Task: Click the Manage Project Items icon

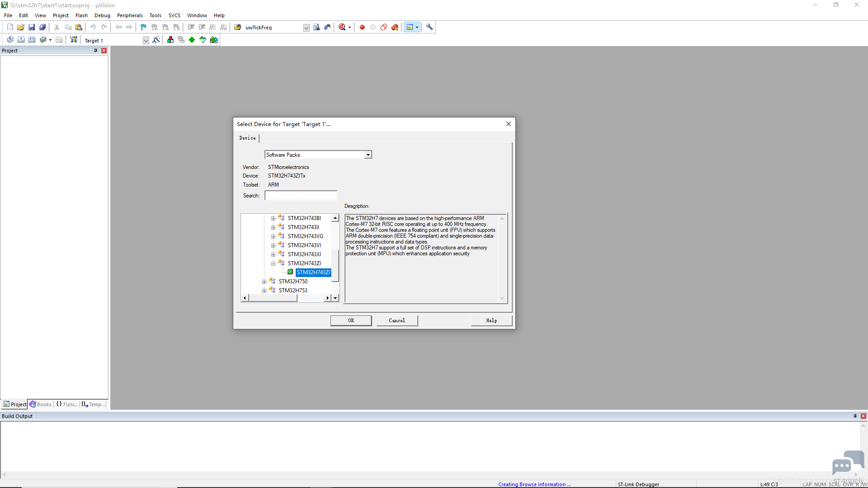Action: (170, 40)
